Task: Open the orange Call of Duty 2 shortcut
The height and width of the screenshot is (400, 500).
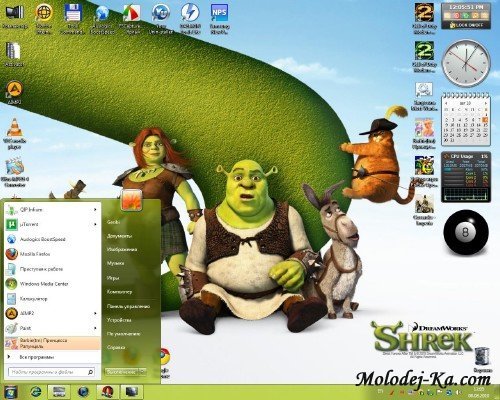Action: pyautogui.click(x=424, y=18)
